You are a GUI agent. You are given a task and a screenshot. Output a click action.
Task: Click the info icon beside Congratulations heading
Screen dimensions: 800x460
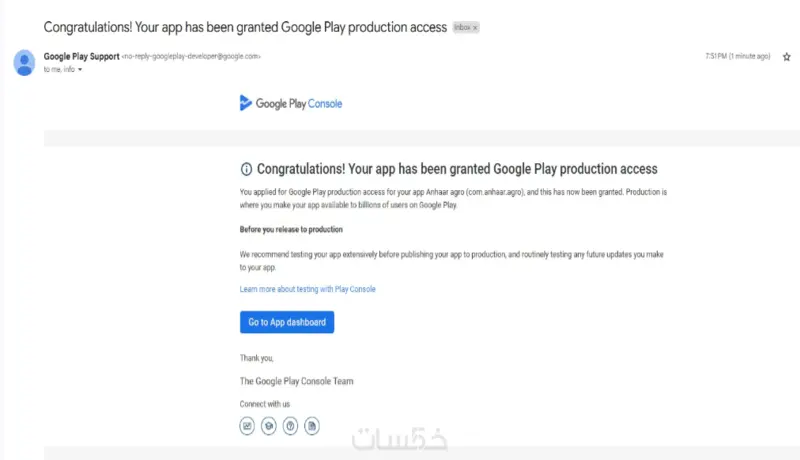coord(246,169)
